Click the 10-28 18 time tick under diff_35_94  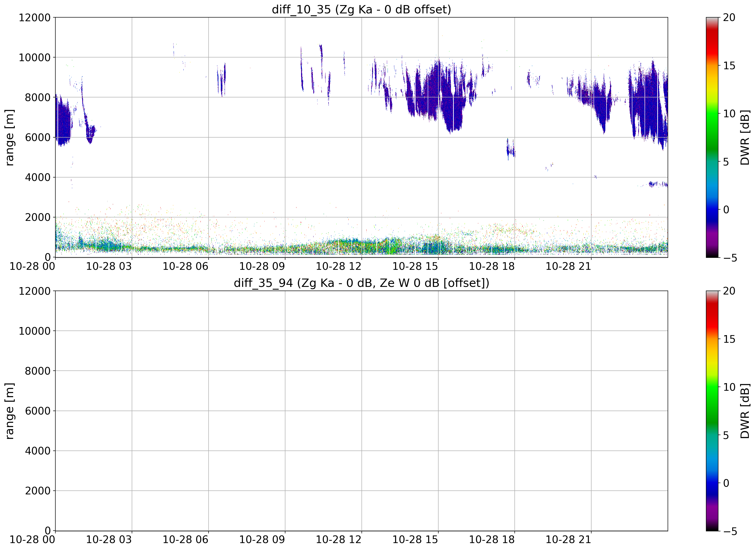[x=492, y=540]
